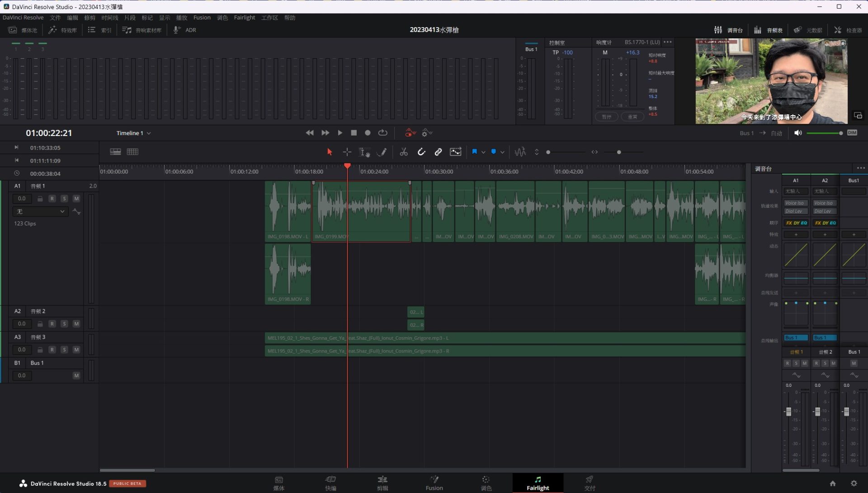Solo track A3 in track header
Screen dimensions: 868x493
64,349
